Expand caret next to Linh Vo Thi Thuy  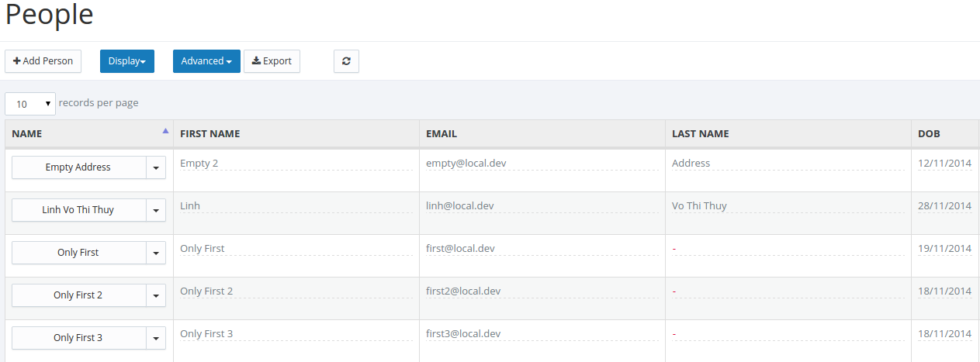pyautogui.click(x=156, y=210)
